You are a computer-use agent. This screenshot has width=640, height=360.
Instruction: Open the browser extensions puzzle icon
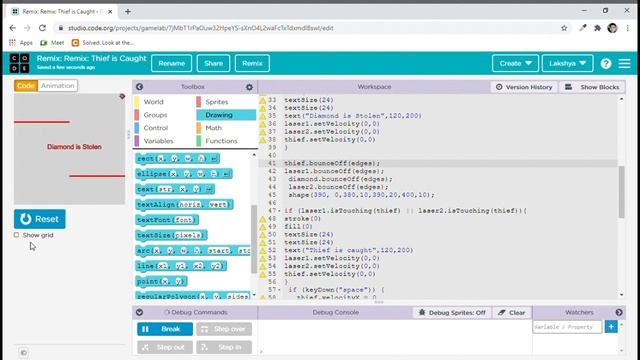(x=597, y=28)
